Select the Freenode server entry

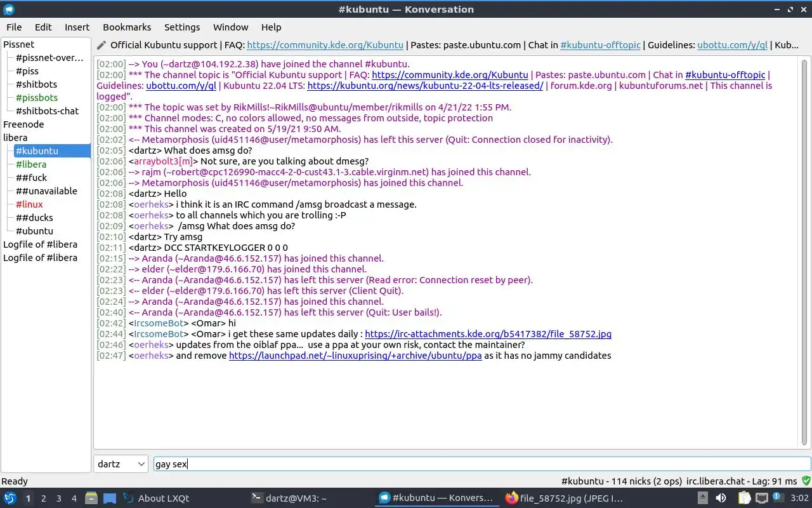(23, 124)
